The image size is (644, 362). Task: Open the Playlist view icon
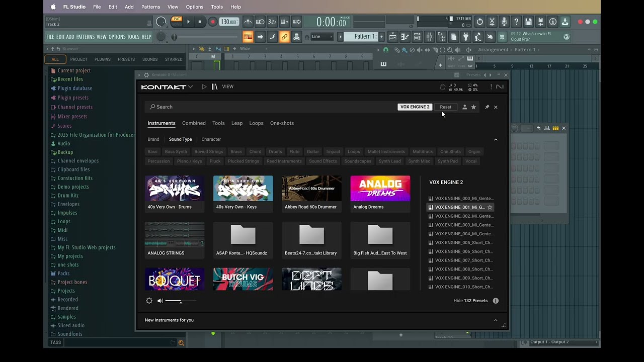coord(393,37)
